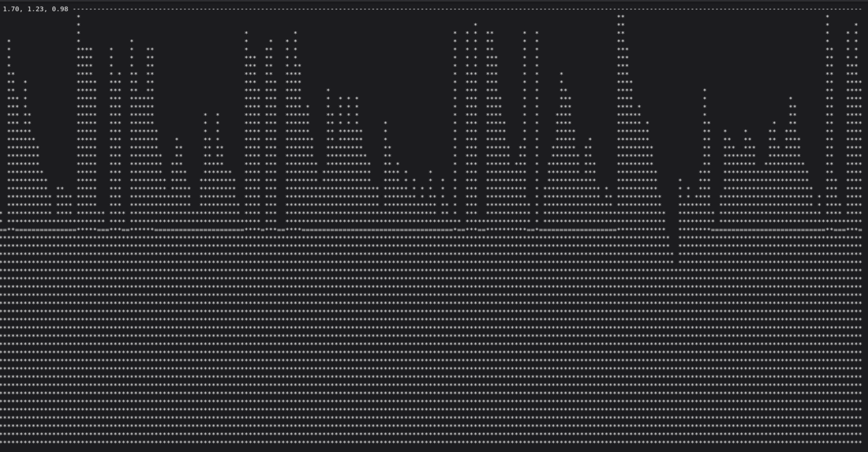Viewport: 868px width, 452px height.
Task: Click the equals-sign segment right of the vertical gap
Action: coord(767,230)
